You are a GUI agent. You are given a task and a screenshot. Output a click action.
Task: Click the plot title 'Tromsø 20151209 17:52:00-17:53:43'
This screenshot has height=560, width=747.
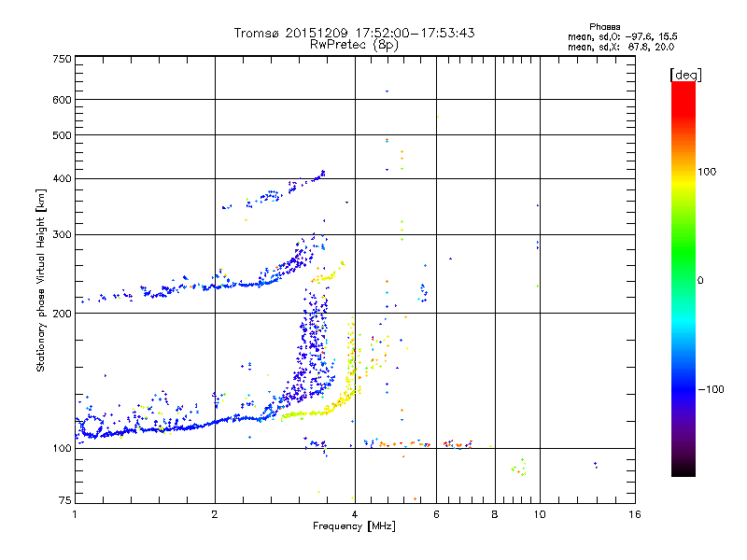pyautogui.click(x=354, y=33)
